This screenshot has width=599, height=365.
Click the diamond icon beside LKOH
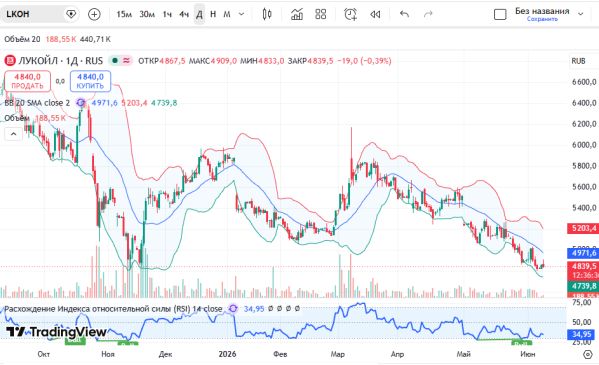tap(71, 14)
